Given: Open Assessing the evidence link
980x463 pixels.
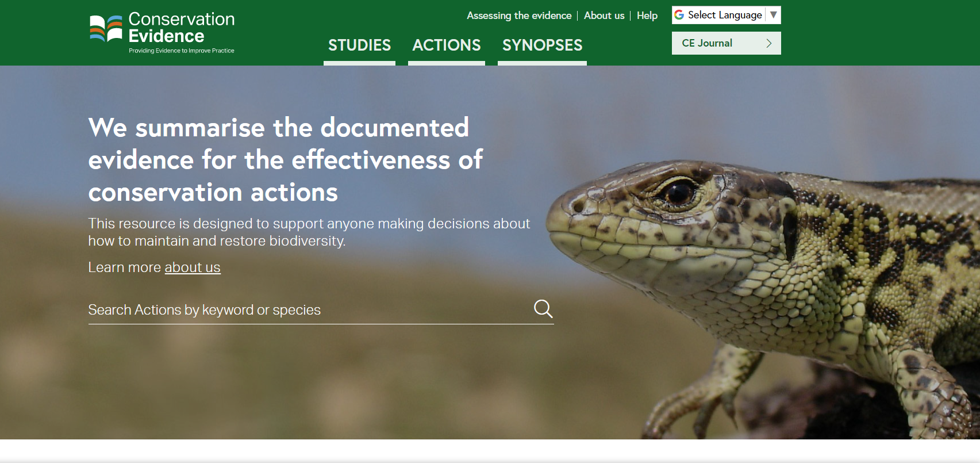Looking at the screenshot, I should tap(519, 16).
